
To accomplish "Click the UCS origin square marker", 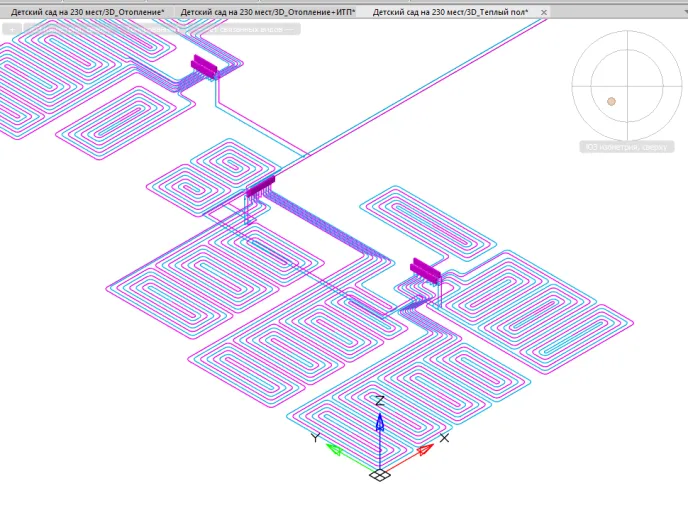I will tap(380, 475).
